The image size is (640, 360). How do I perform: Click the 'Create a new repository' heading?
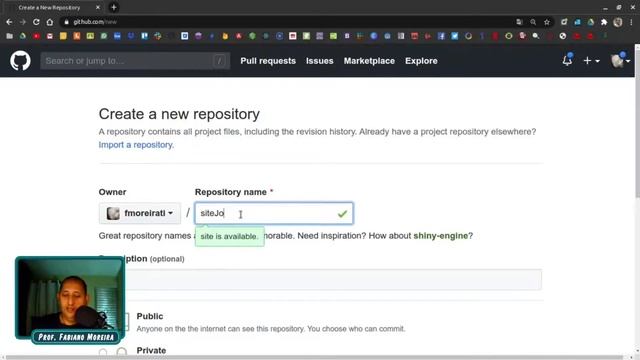[179, 114]
